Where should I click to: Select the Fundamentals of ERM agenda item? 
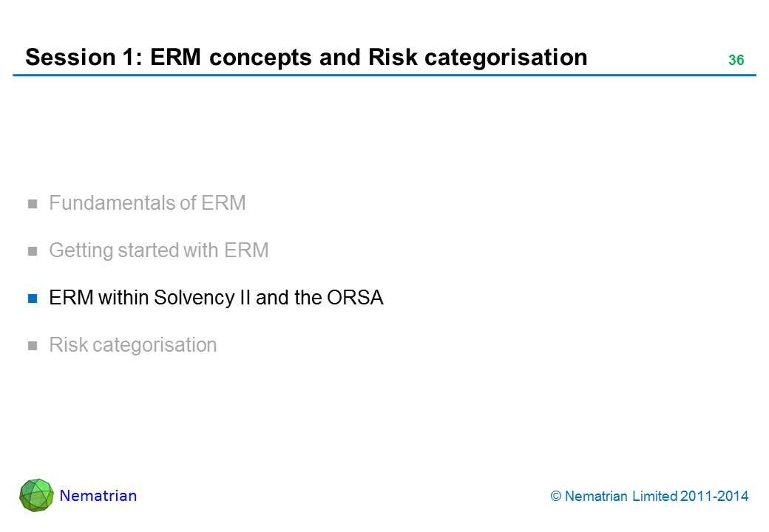click(x=147, y=203)
